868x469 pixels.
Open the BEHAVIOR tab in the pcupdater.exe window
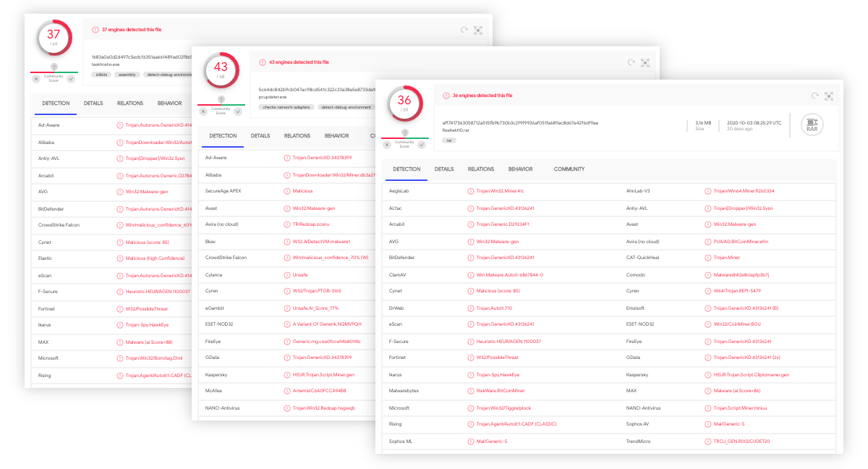(337, 136)
